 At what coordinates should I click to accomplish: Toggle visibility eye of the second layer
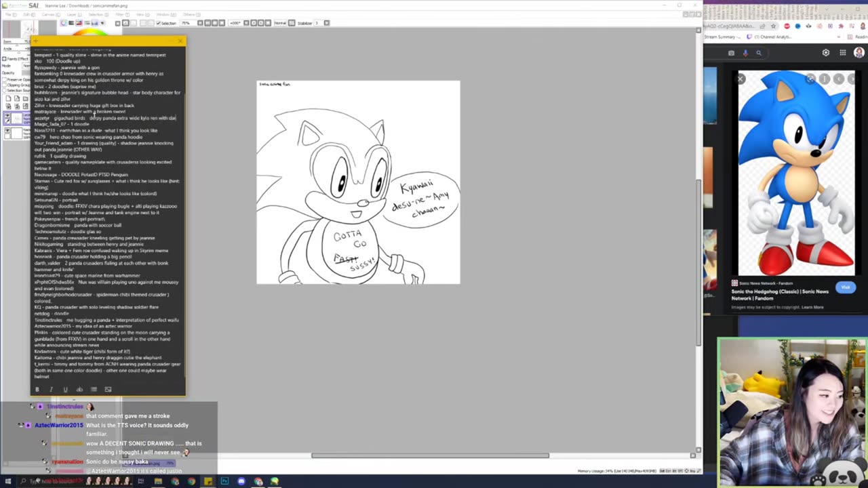(x=7, y=130)
